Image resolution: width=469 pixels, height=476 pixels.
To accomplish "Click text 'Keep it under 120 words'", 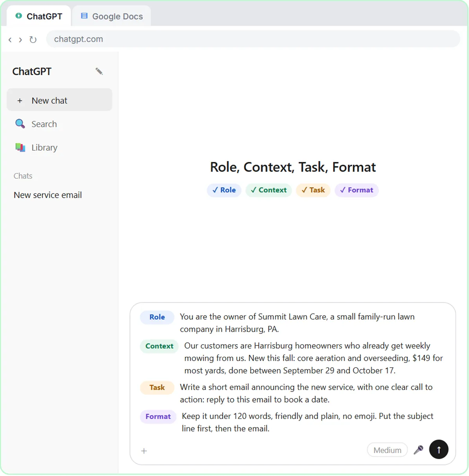I will (x=227, y=416).
